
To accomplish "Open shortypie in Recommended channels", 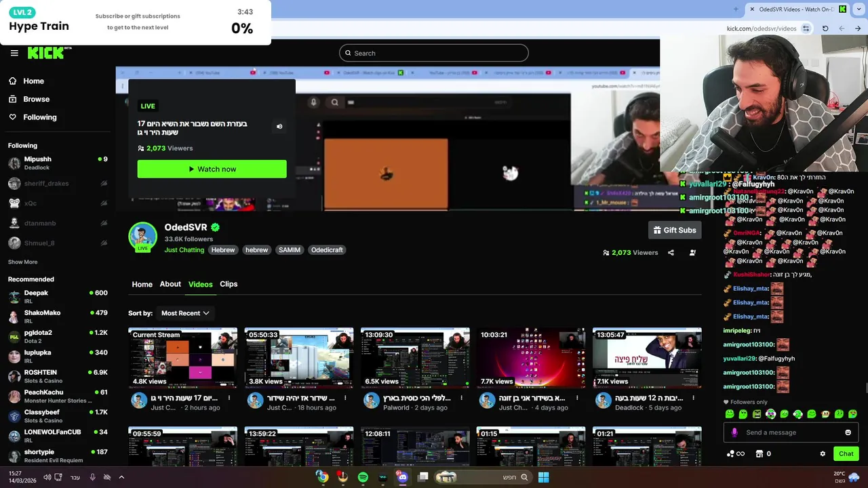I will pyautogui.click(x=58, y=455).
